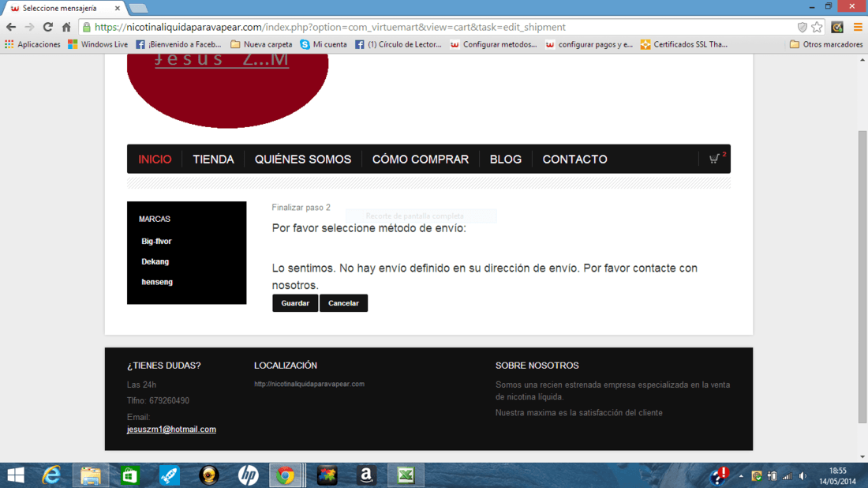Open the Configurar metodos... bookmark
Screen dimensions: 868x488
(494, 44)
